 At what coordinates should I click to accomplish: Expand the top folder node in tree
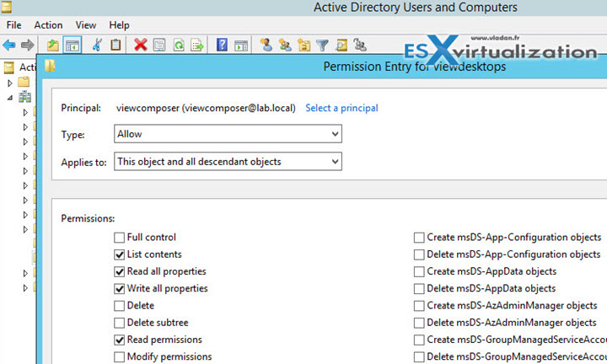coord(10,83)
